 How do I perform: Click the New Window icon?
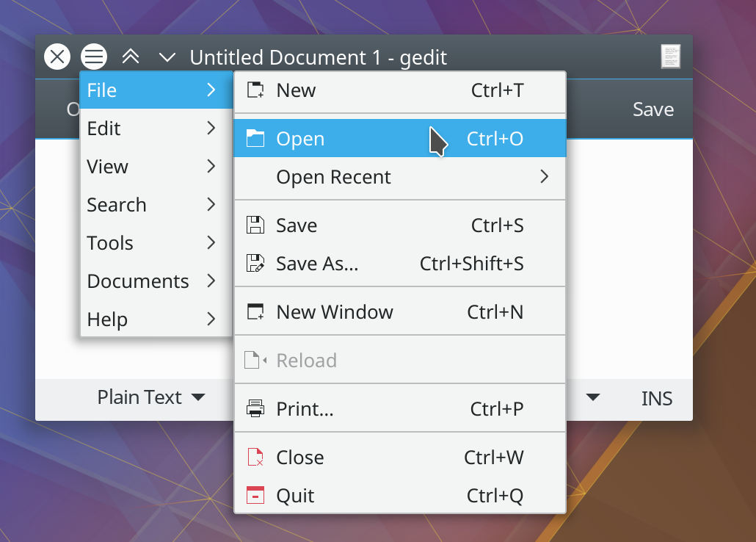255,311
